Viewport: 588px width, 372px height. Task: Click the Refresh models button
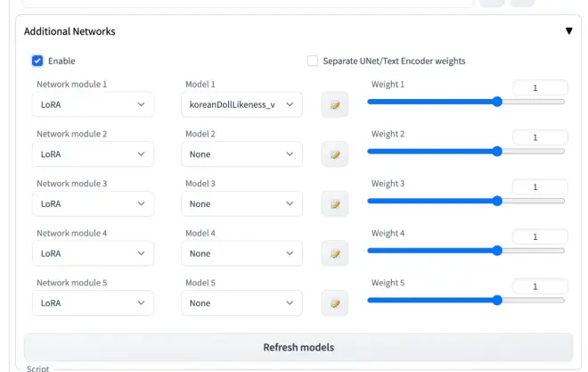tap(298, 347)
